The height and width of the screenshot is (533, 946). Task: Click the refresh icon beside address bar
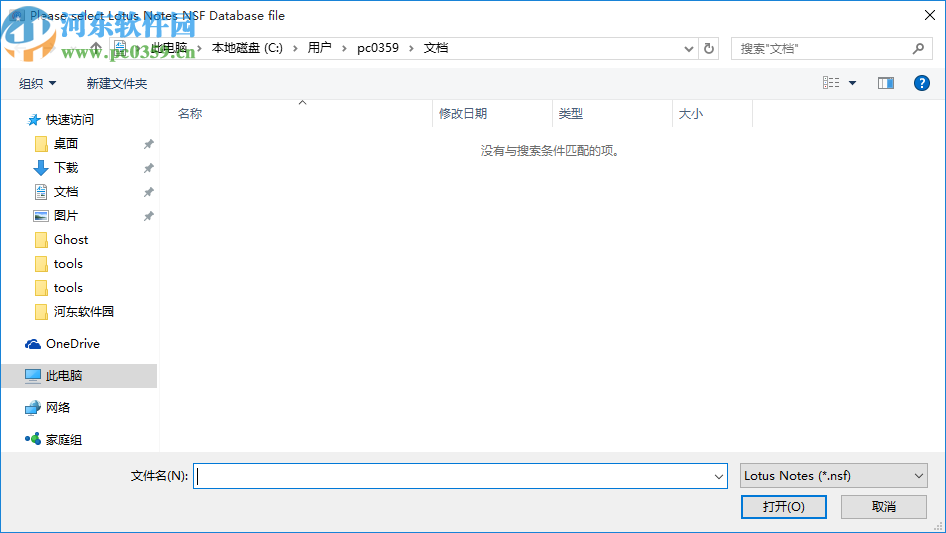point(709,48)
